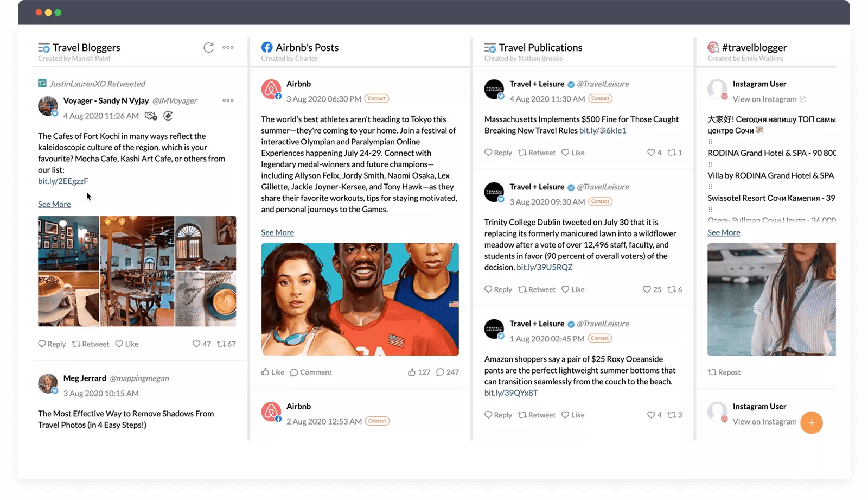The height and width of the screenshot is (500, 868).
Task: Open Meg Jerrard profile avatar
Action: (48, 384)
